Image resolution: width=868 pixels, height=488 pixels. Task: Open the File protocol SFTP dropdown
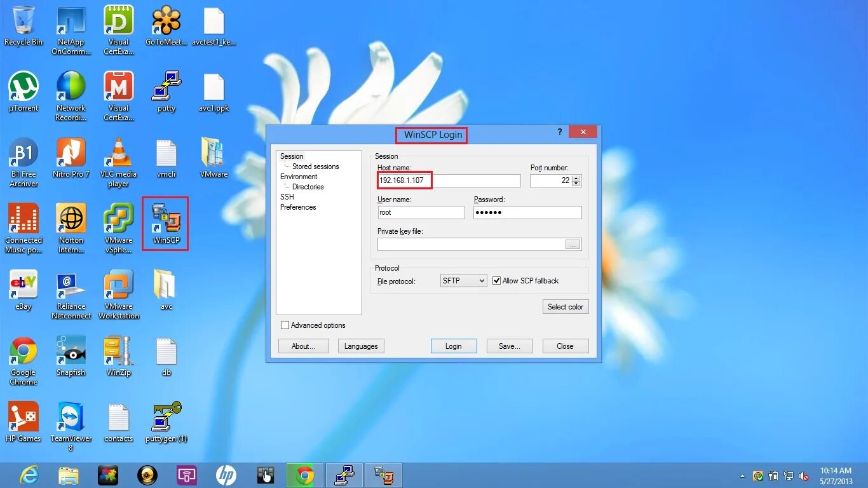[463, 280]
